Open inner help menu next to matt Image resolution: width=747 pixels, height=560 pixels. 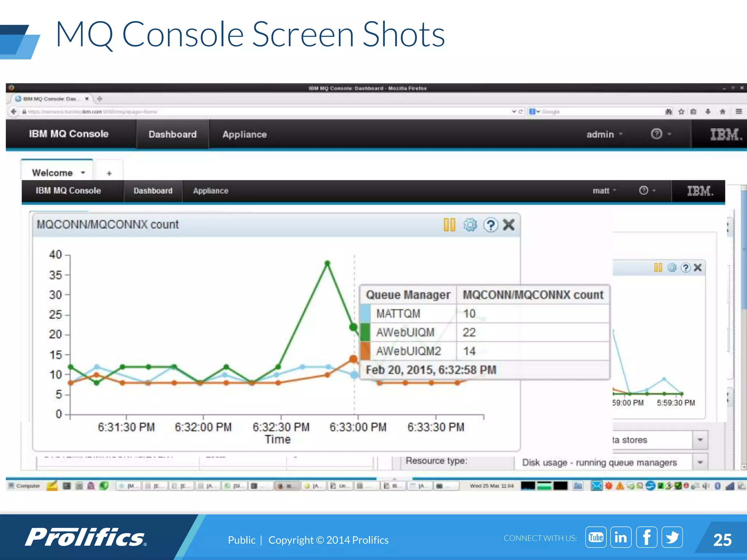click(x=647, y=191)
